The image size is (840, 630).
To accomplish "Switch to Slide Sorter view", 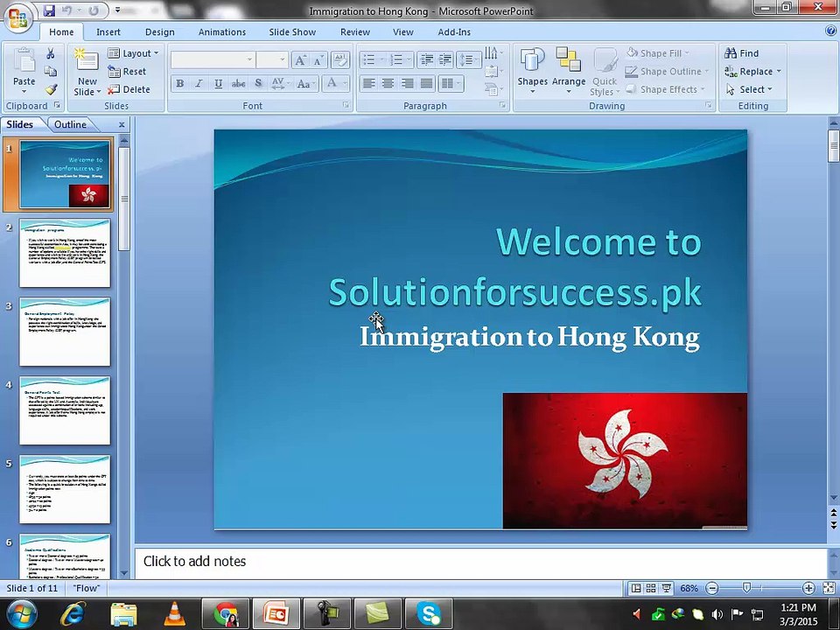I will pyautogui.click(x=651, y=588).
